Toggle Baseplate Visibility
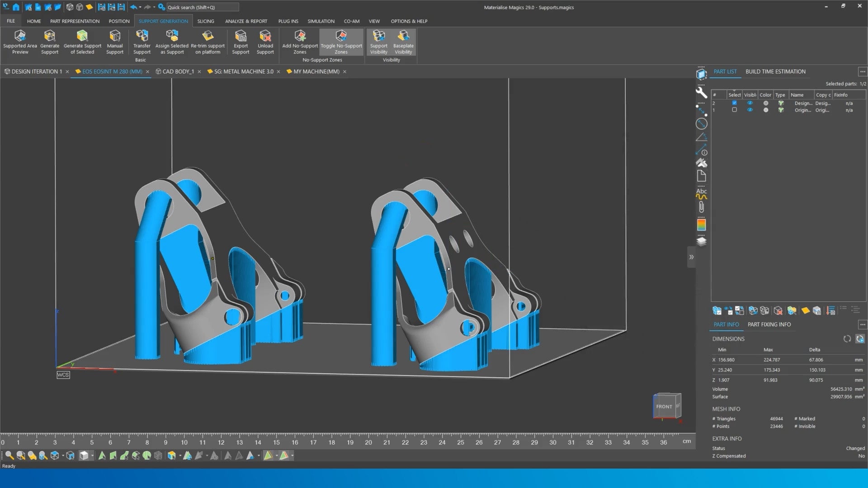Viewport: 868px width, 488px height. (x=403, y=36)
